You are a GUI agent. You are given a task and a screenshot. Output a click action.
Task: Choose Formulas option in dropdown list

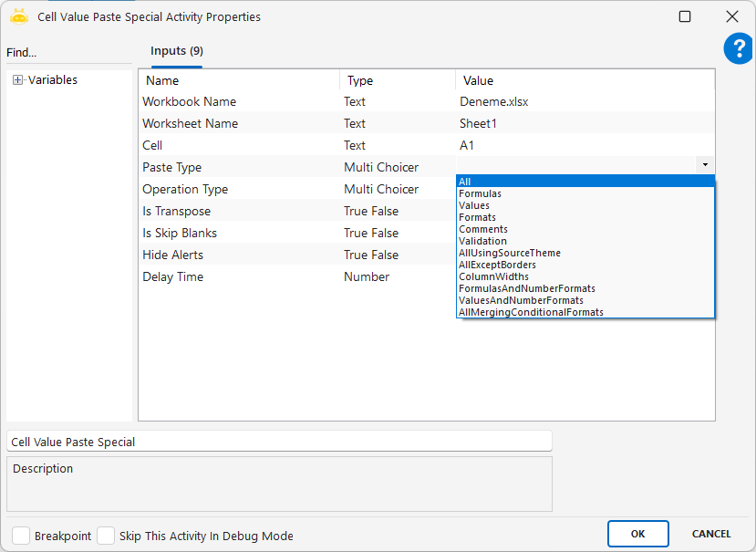tap(480, 193)
